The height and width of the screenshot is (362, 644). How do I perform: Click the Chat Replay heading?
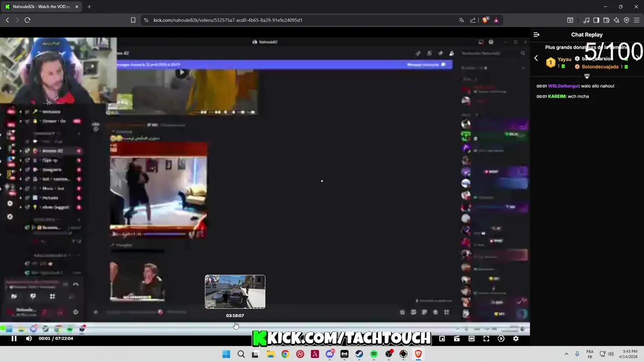pyautogui.click(x=587, y=35)
